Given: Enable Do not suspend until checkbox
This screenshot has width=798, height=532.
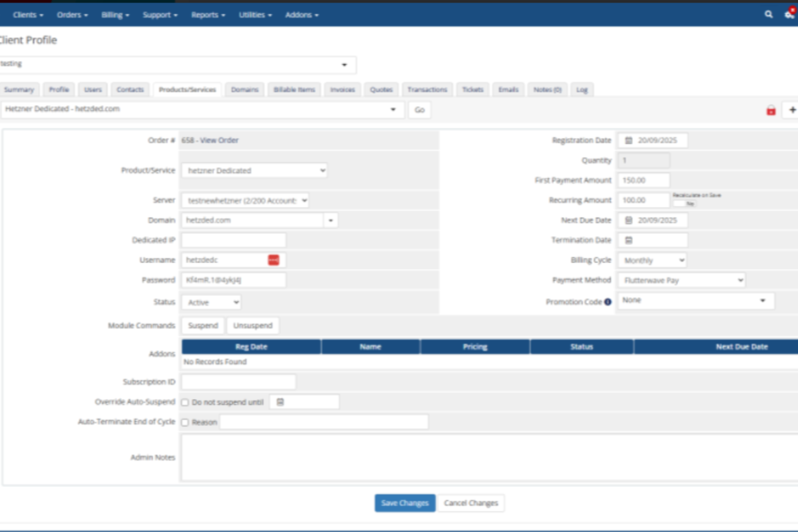Looking at the screenshot, I should tap(185, 402).
